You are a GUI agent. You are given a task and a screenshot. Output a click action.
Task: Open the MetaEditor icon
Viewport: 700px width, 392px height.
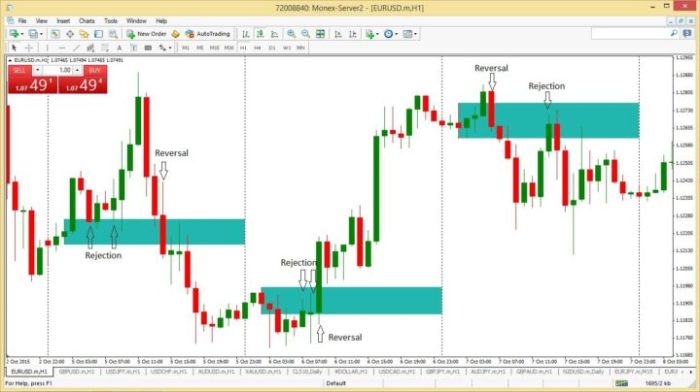click(175, 33)
